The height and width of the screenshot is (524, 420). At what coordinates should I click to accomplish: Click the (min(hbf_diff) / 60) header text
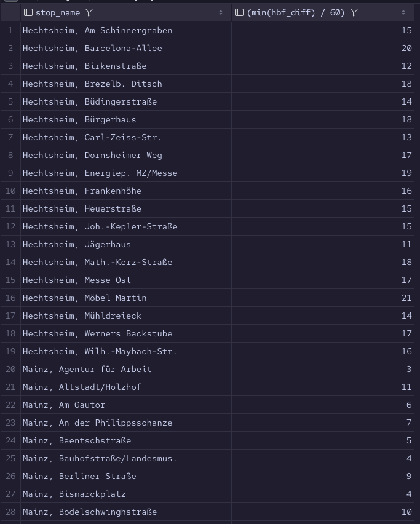296,12
